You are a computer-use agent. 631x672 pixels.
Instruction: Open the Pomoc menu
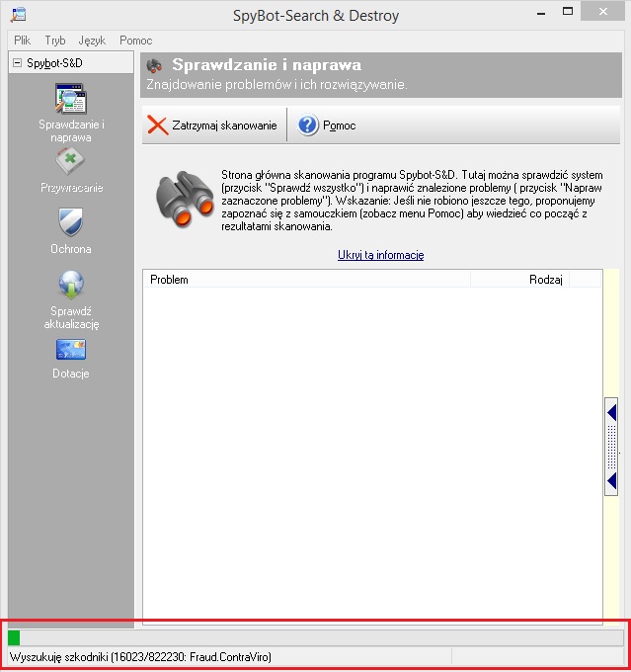pos(136,41)
